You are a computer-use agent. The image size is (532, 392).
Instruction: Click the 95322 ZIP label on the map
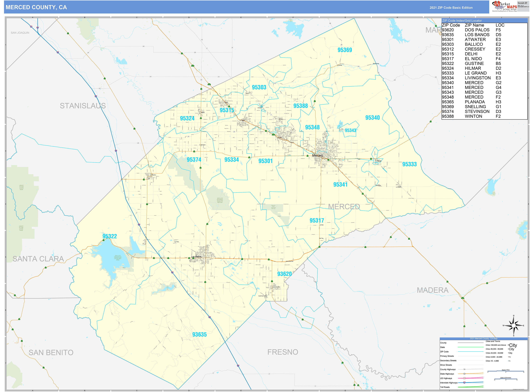point(109,236)
